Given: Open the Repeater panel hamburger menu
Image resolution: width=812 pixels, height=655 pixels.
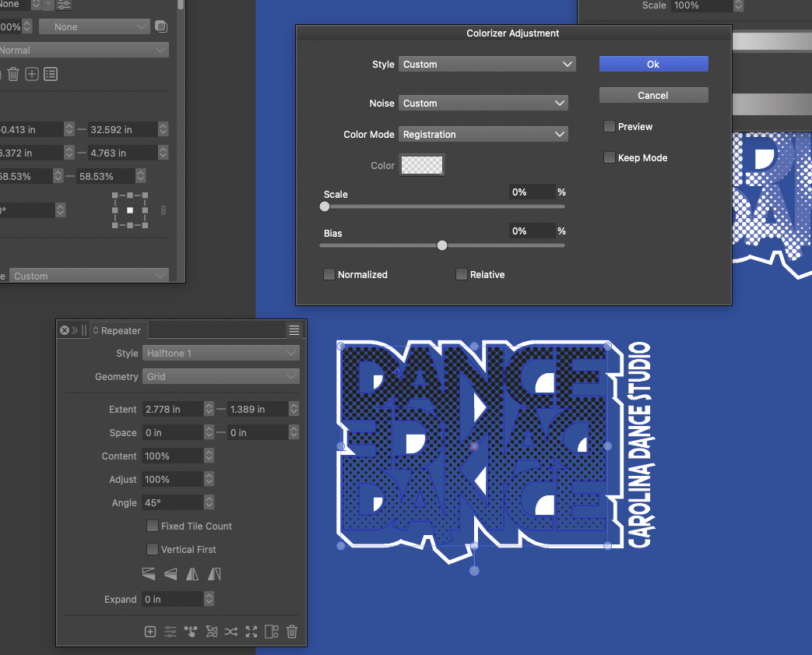Looking at the screenshot, I should click(294, 330).
